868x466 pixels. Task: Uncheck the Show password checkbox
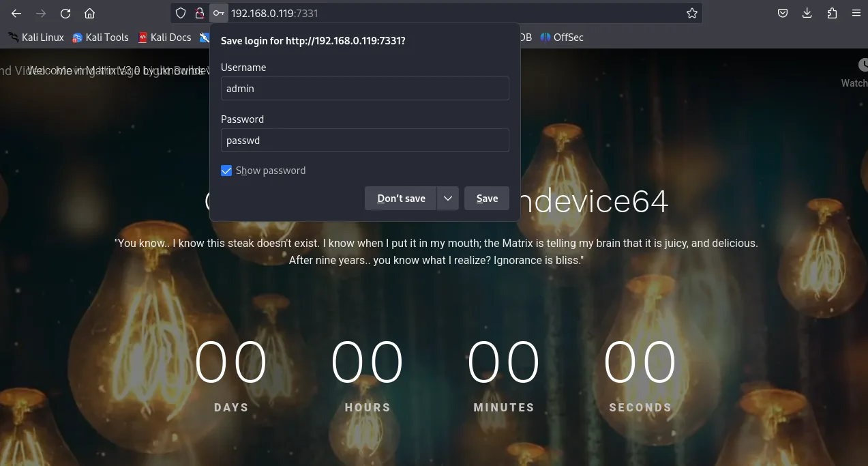(227, 171)
